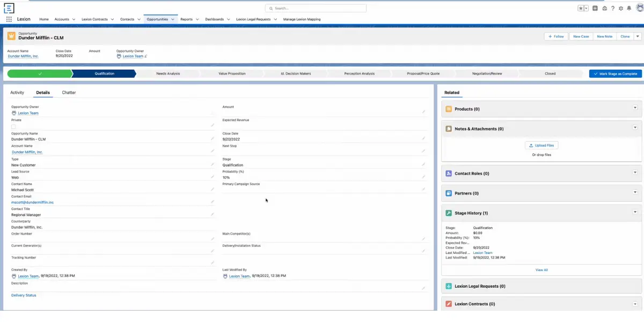Click the Stage History wrench icon
The height and width of the screenshot is (322, 644).
(449, 213)
